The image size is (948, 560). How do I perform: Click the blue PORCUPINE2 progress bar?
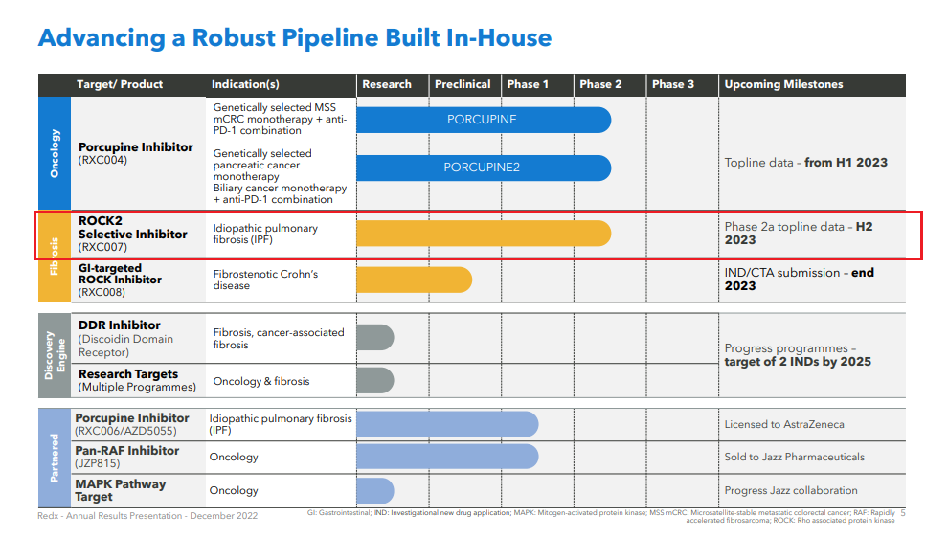point(483,168)
